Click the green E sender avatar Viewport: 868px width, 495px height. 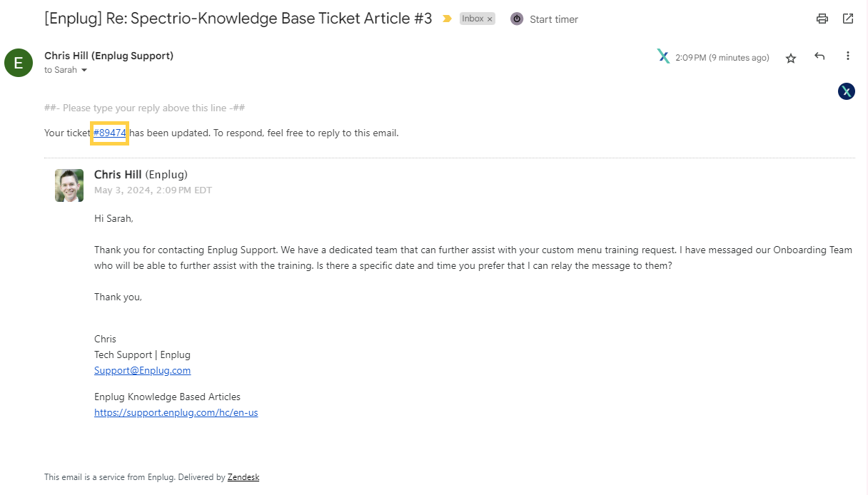coord(19,63)
